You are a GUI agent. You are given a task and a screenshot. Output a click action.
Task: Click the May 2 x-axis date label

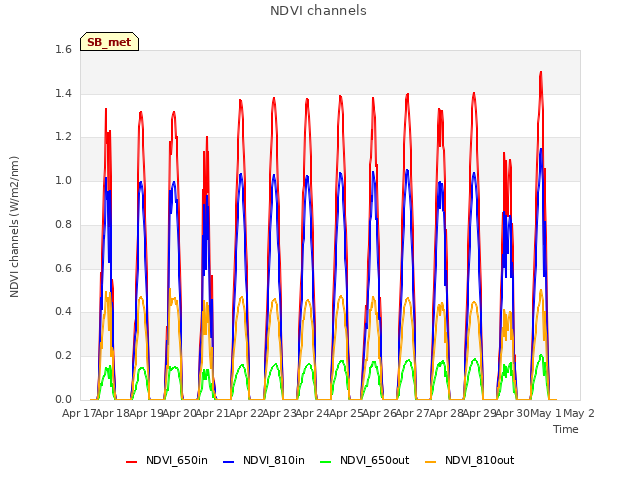[x=579, y=413]
